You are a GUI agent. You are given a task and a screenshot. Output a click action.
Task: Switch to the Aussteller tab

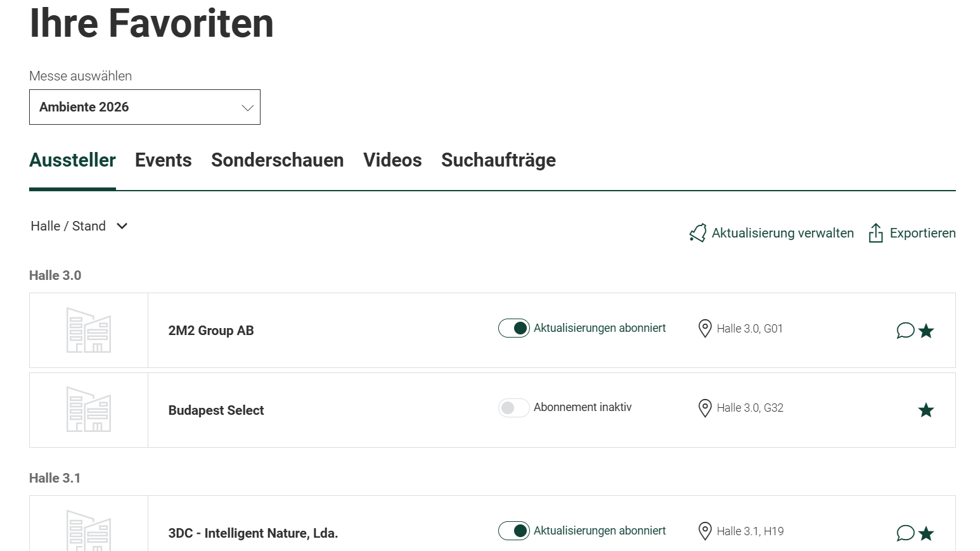pos(72,160)
